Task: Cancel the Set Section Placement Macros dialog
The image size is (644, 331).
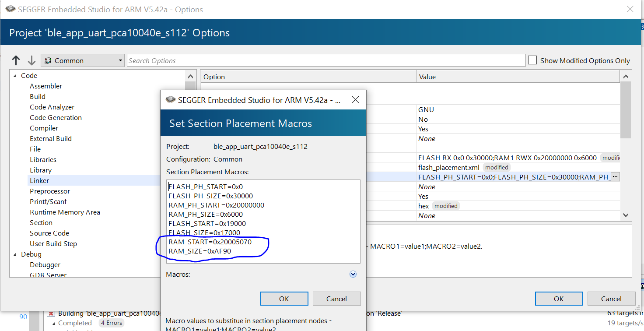Action: coord(336,299)
